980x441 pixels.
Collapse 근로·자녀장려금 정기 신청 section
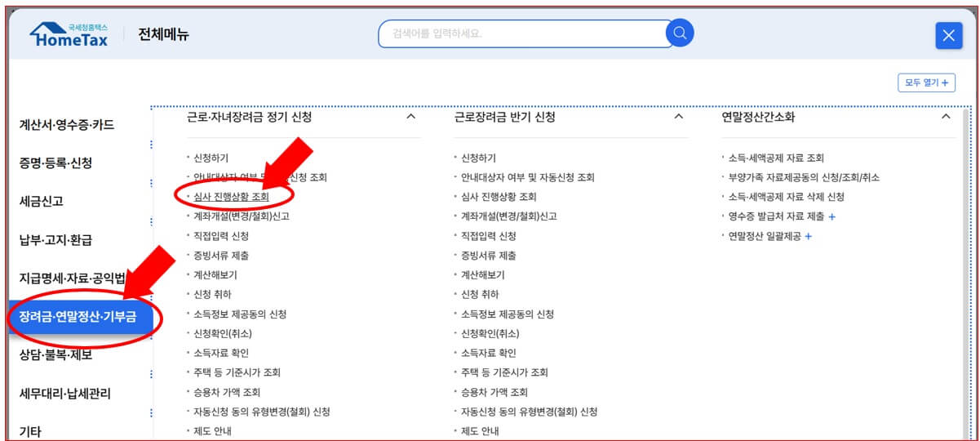click(410, 117)
